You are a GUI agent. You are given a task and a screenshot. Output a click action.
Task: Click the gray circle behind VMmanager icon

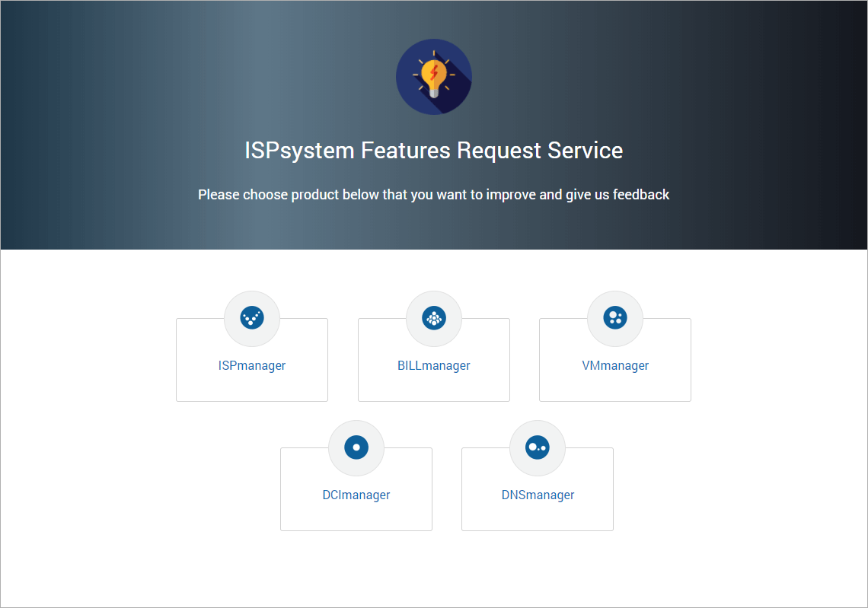click(615, 319)
